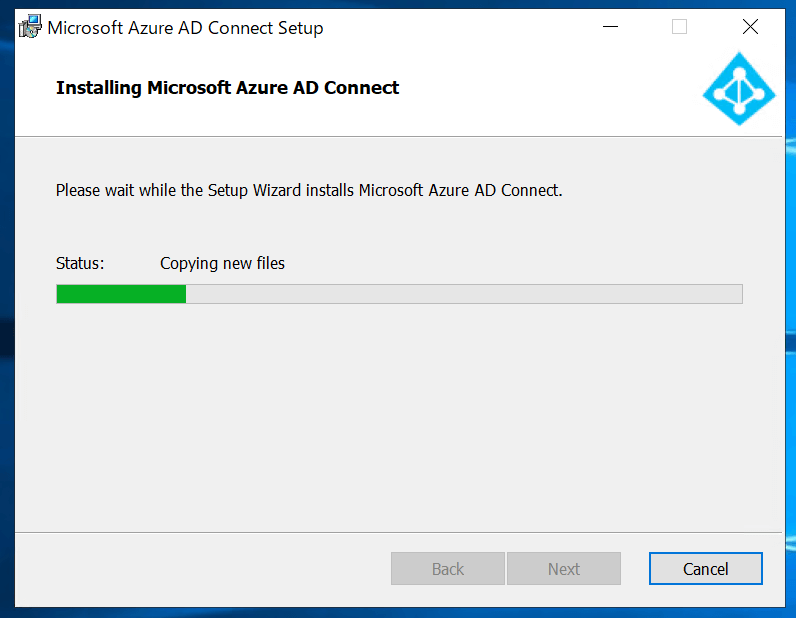The height and width of the screenshot is (618, 796).
Task: Click the empty gray area below progress bar
Action: tap(399, 416)
